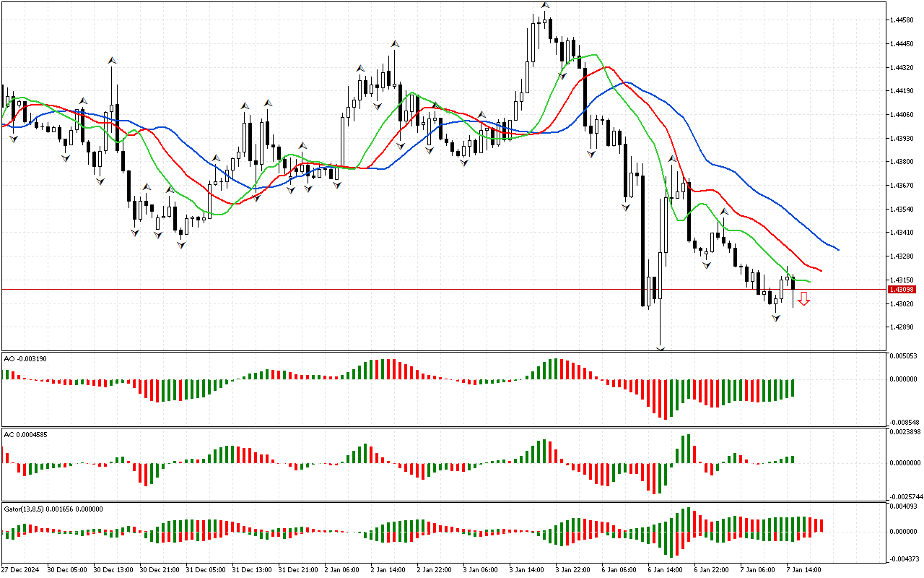
Task: Click the Gator(13,8,5) indicator label
Action: click(x=53, y=509)
